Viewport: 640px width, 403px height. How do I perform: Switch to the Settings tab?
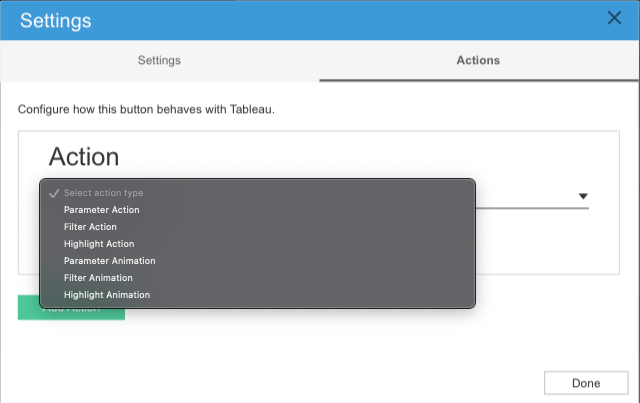(159, 60)
